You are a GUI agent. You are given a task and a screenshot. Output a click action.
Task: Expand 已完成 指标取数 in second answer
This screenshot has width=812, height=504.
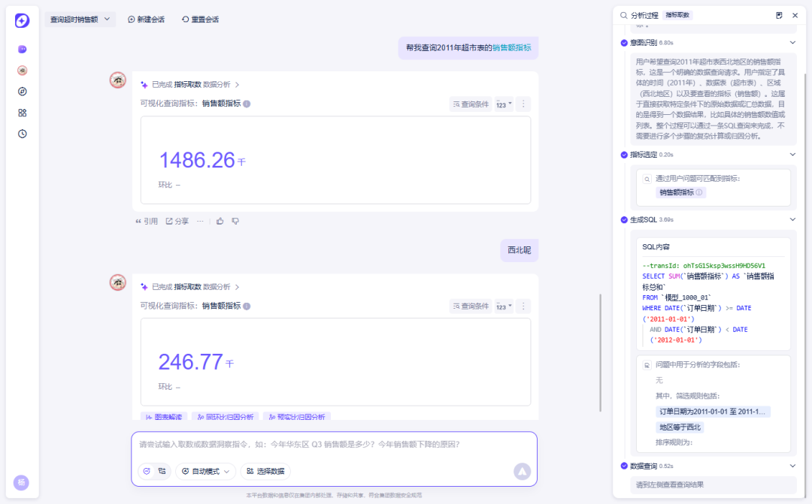(190, 287)
